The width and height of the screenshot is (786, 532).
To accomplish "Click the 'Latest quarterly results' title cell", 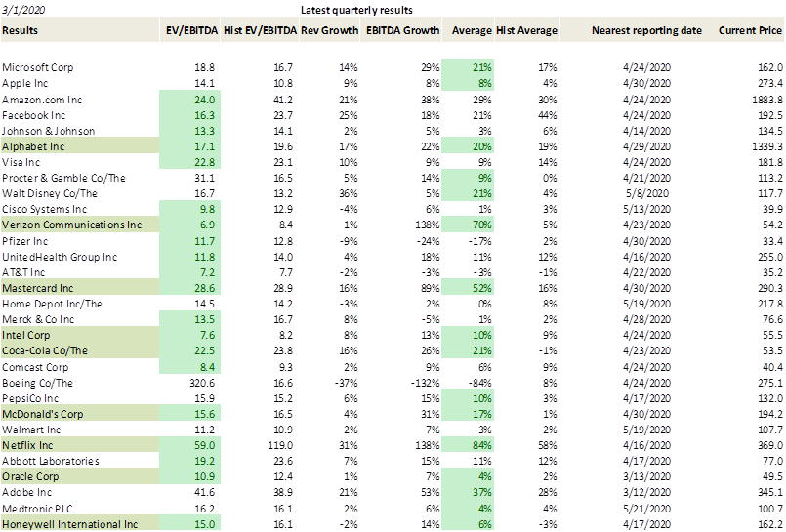I will pos(356,10).
